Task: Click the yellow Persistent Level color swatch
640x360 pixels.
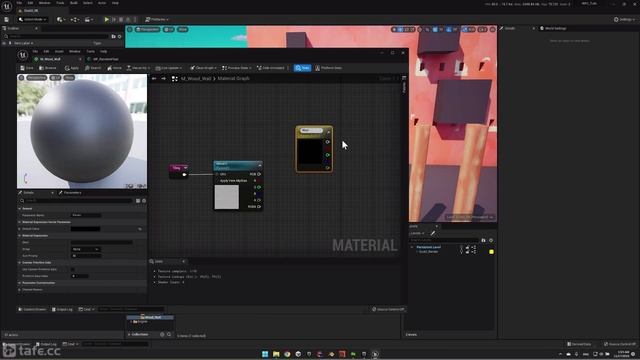Action: click(x=491, y=252)
